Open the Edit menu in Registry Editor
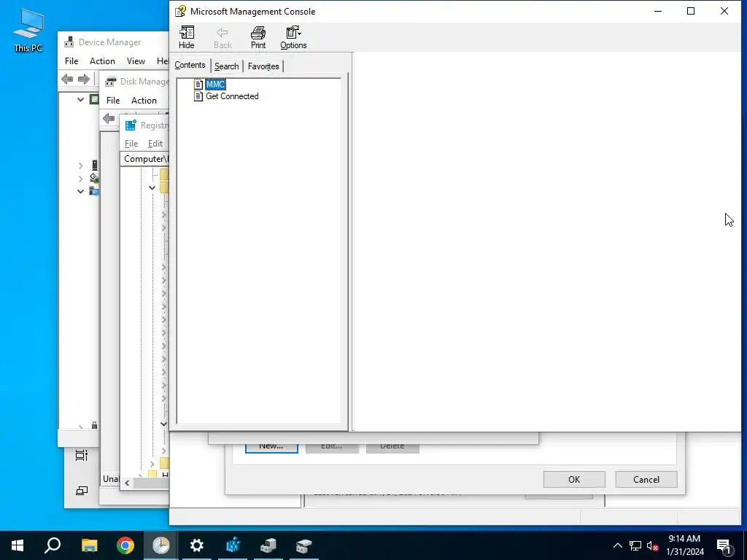The image size is (747, 560). coord(155,144)
